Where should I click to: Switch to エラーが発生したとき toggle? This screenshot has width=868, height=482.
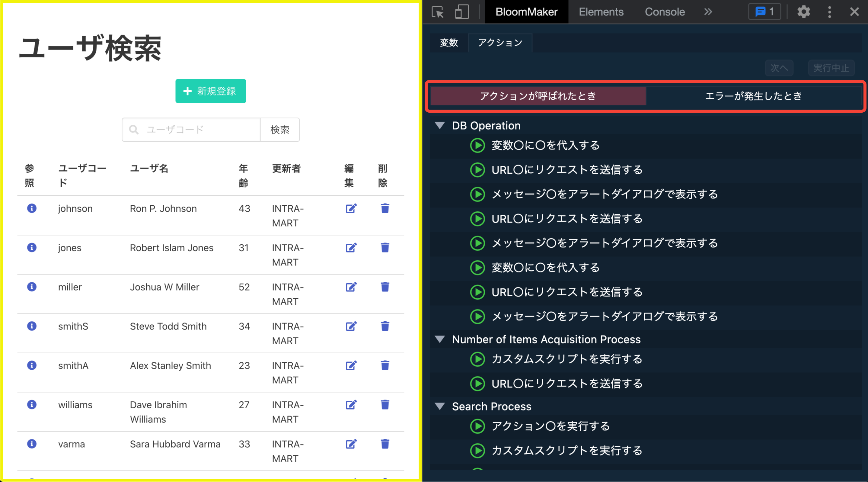753,96
